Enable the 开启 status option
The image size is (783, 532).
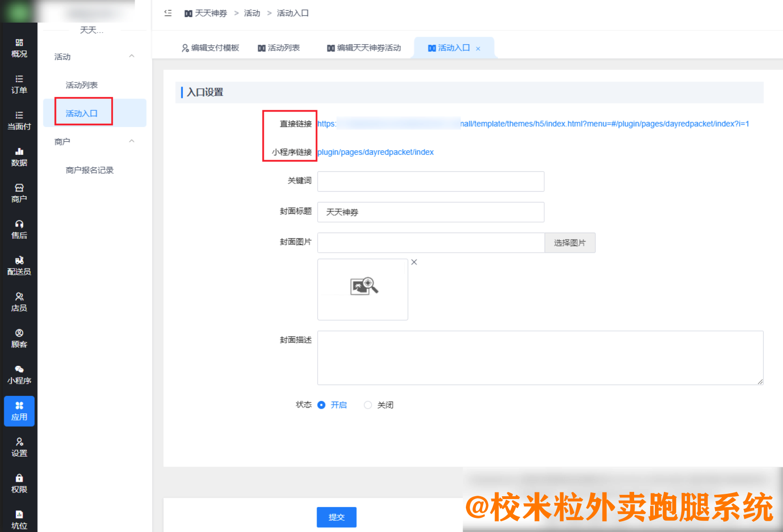pos(322,405)
